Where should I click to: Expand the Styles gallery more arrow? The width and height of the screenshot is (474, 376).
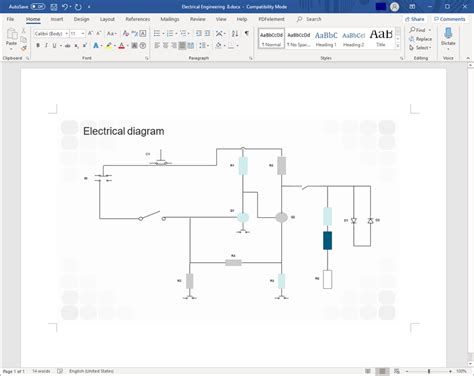click(398, 46)
